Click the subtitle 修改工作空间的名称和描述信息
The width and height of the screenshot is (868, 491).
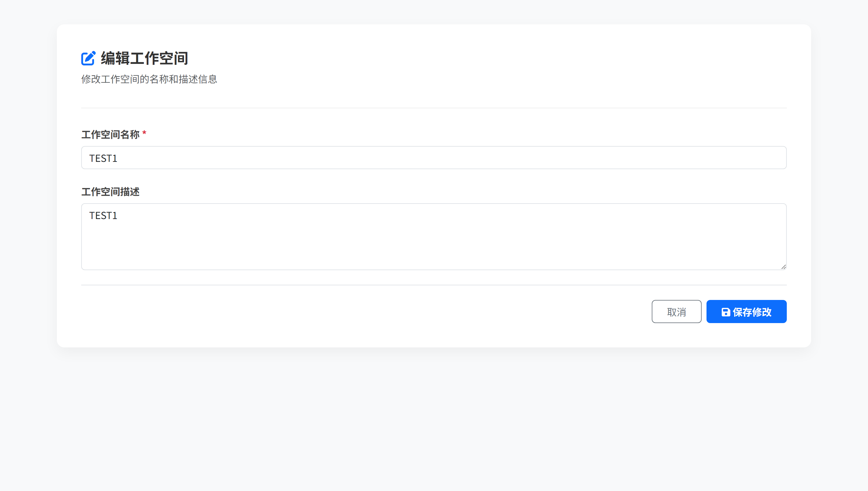[x=149, y=79]
